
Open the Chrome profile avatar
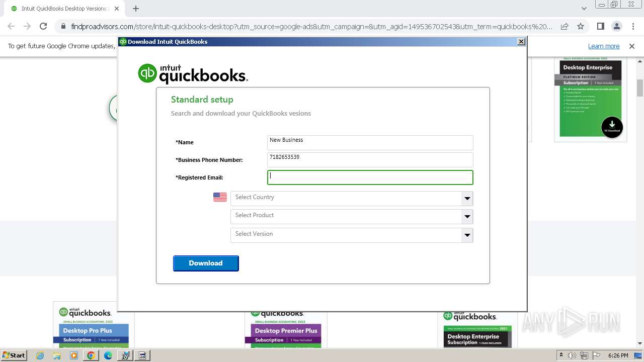coord(616,26)
